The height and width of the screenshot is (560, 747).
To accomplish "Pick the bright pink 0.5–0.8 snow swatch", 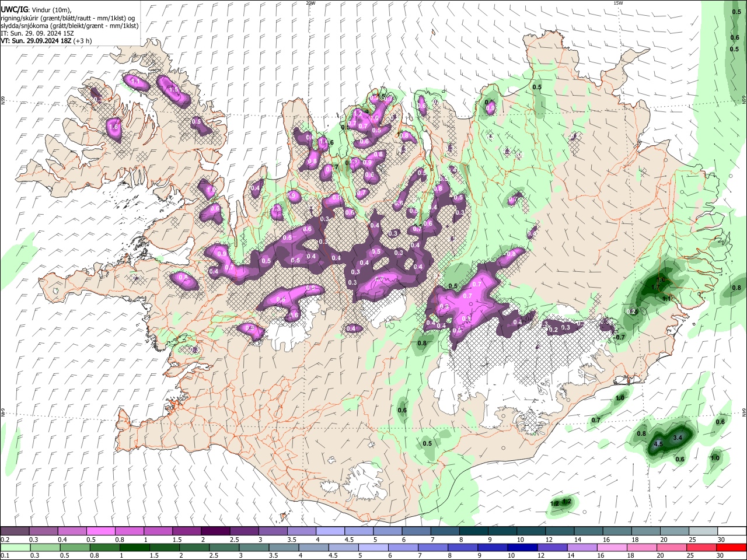I will coord(100,531).
